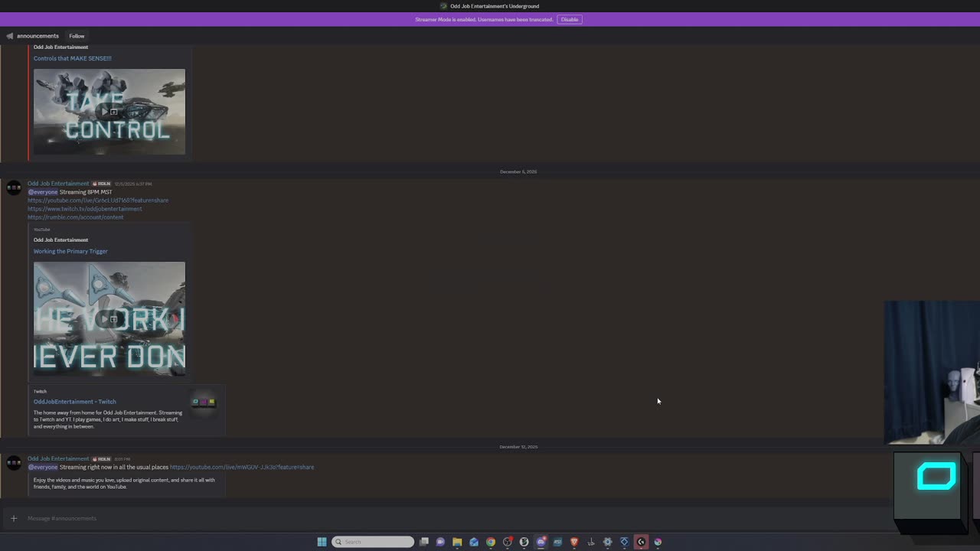Click the username above 'Streaming 8PM MST'

click(x=58, y=184)
